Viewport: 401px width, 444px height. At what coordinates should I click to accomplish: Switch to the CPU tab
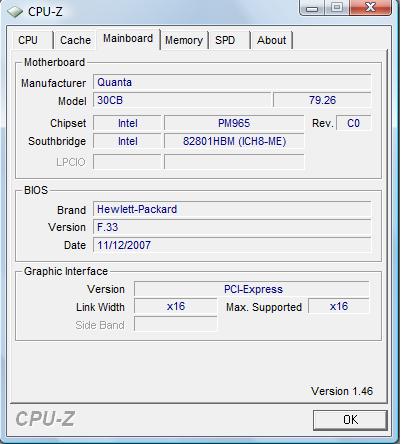28,40
